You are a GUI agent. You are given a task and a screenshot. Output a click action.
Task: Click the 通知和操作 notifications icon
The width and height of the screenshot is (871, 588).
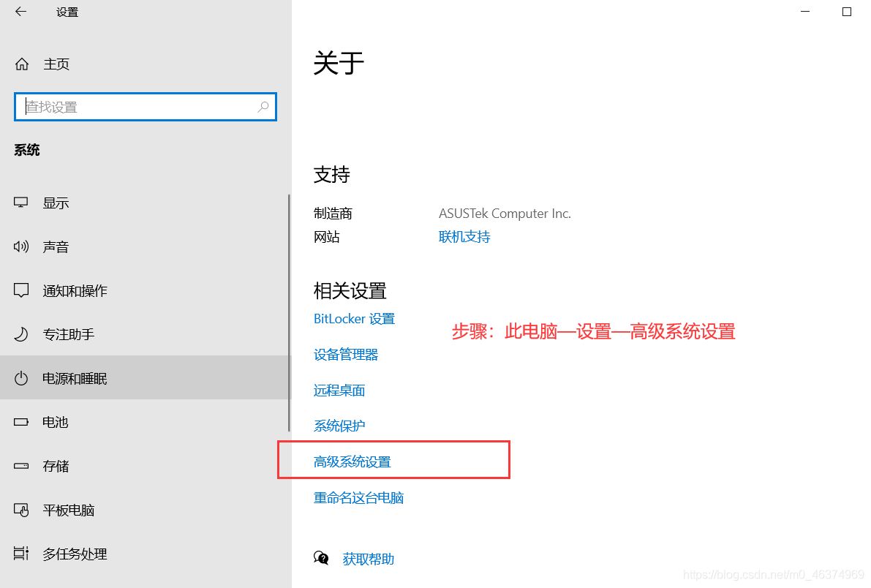tap(20, 290)
